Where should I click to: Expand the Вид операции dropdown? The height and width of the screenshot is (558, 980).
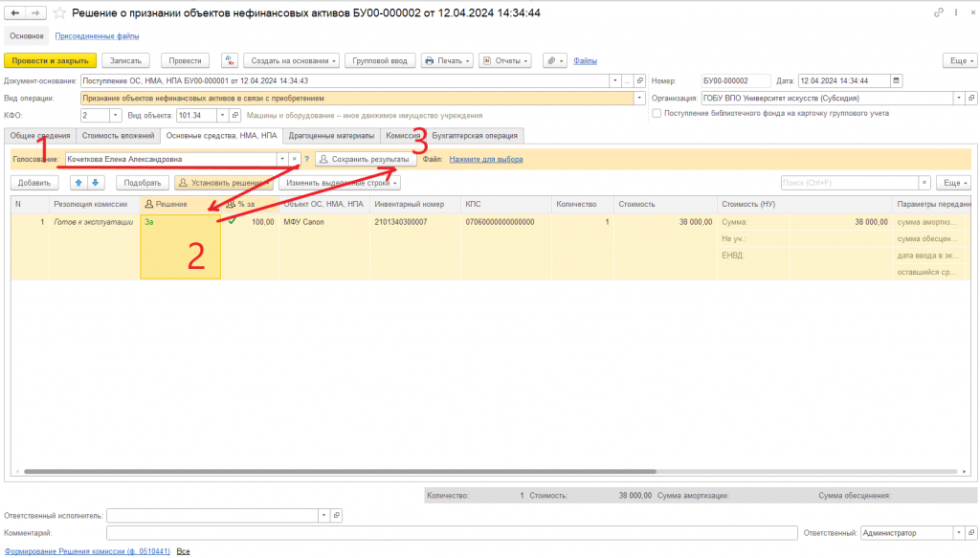639,98
